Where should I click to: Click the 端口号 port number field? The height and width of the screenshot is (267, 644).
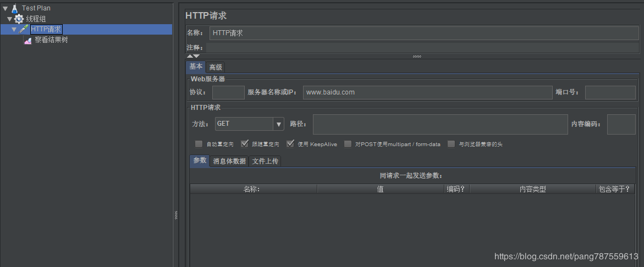coord(610,92)
